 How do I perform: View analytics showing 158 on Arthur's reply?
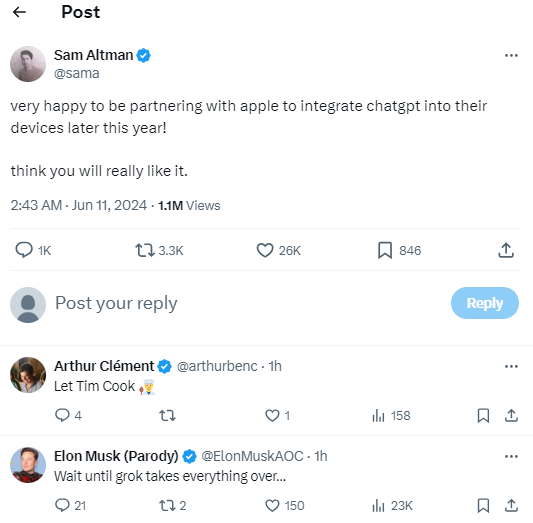(x=391, y=415)
